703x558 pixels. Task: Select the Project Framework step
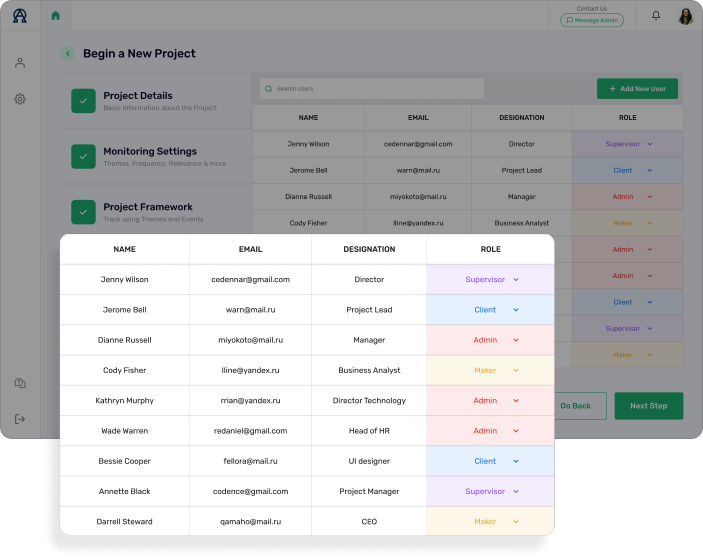pyautogui.click(x=150, y=208)
